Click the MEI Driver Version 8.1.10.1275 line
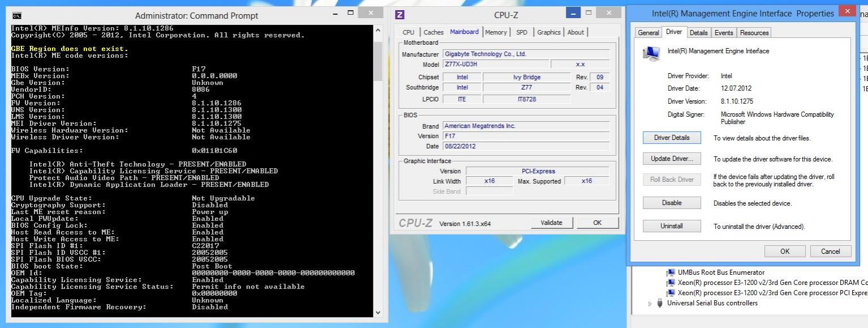The image size is (868, 328). point(126,123)
